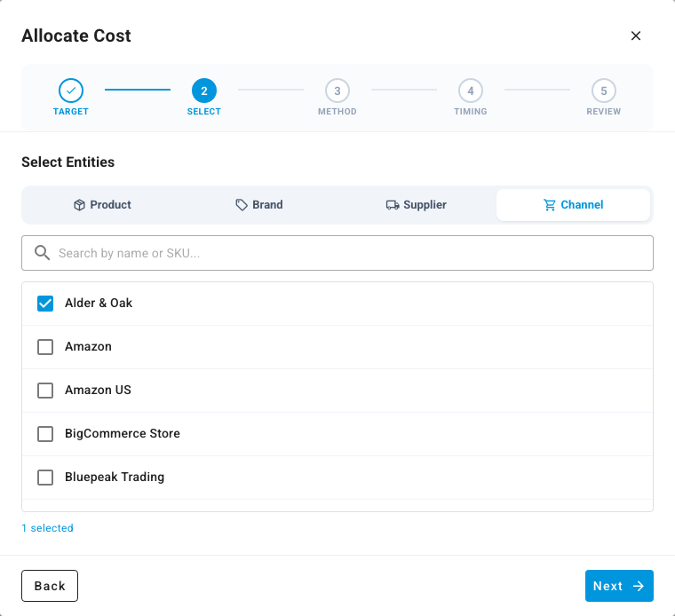
Task: Click the '1 selected' count text
Action: click(47, 528)
